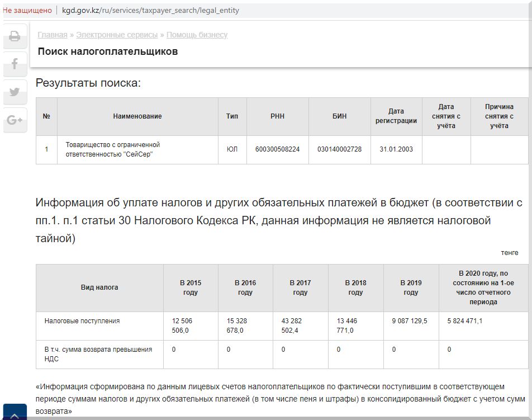Click the 'В 2019 году' column header

[411, 287]
